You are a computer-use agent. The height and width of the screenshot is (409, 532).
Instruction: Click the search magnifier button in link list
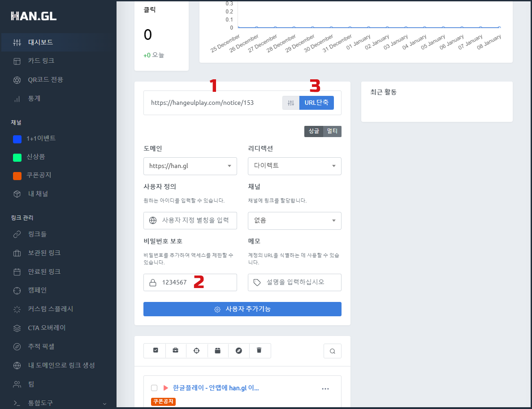click(x=333, y=351)
